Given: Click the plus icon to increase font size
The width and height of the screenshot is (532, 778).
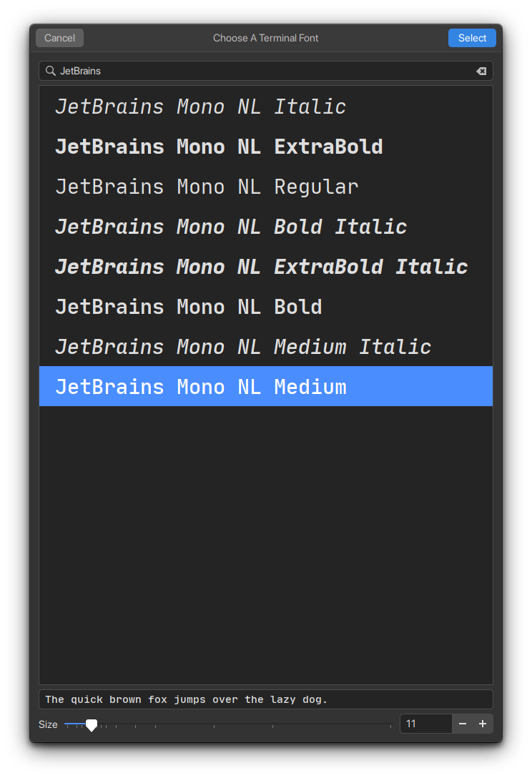Looking at the screenshot, I should point(483,724).
